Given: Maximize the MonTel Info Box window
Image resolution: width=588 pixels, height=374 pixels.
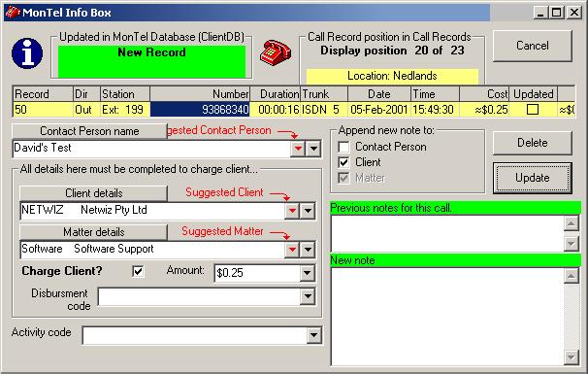Looking at the screenshot, I should tap(557, 13).
